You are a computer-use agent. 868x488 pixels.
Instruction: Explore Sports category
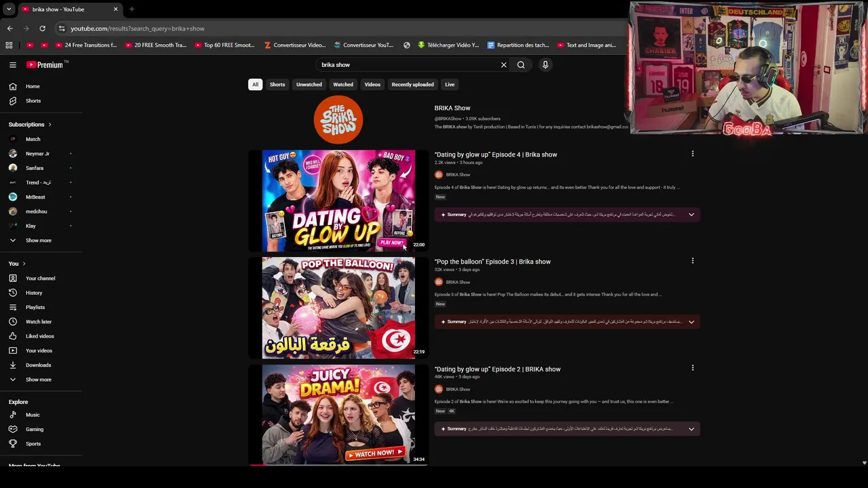click(33, 444)
